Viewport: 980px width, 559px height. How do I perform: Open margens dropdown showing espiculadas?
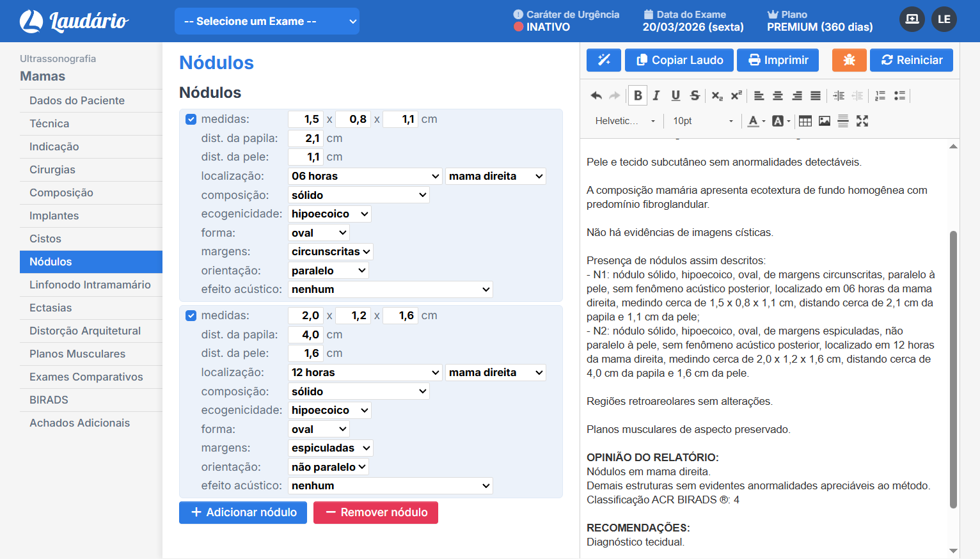point(330,448)
